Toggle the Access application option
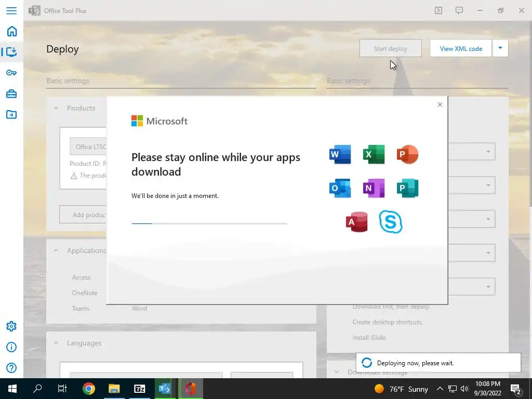This screenshot has height=399, width=532. point(81,277)
